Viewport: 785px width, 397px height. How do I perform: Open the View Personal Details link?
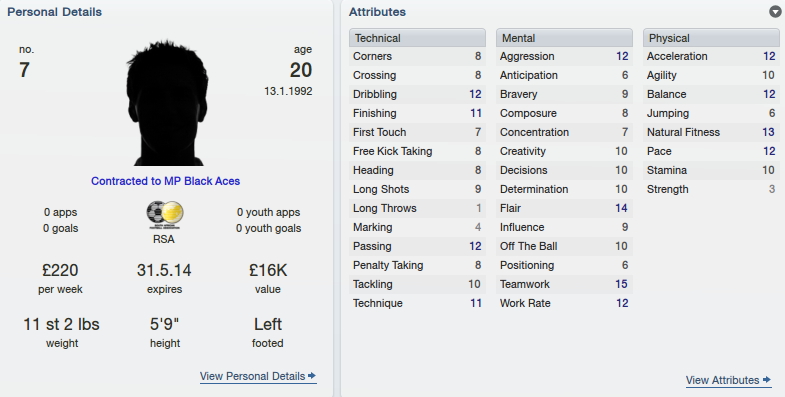point(253,376)
